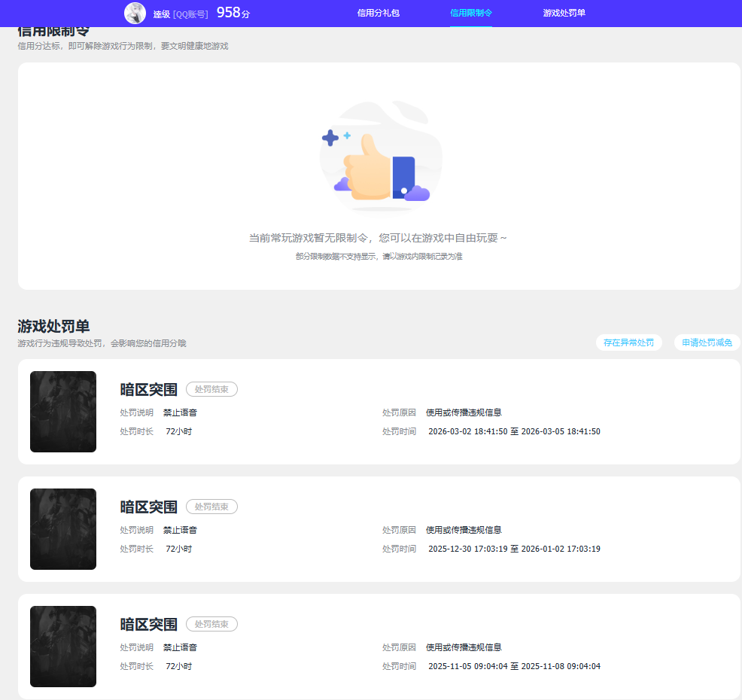Viewport: 742px width, 700px height.
Task: Click the 处罚结束 badge on the third penalty
Action: click(x=211, y=624)
